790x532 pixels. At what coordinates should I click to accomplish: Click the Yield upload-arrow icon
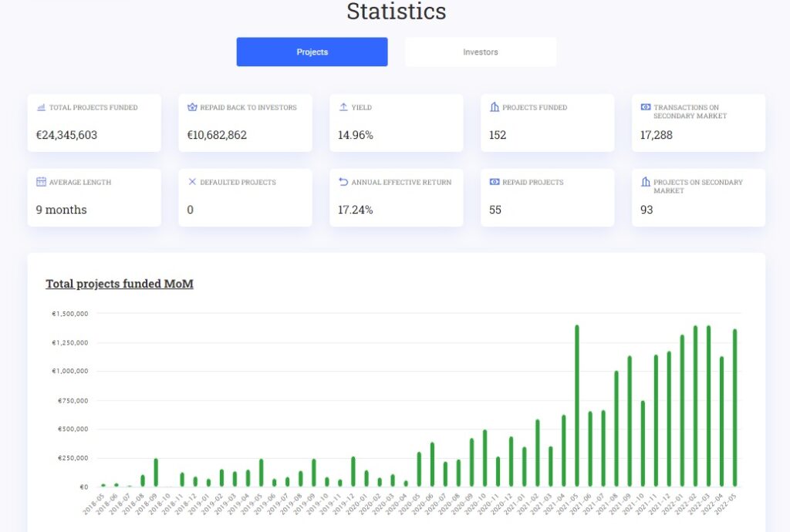[x=343, y=107]
